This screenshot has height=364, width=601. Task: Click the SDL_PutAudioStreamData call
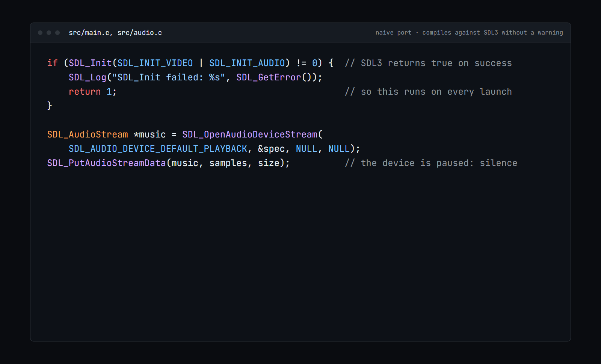106,163
